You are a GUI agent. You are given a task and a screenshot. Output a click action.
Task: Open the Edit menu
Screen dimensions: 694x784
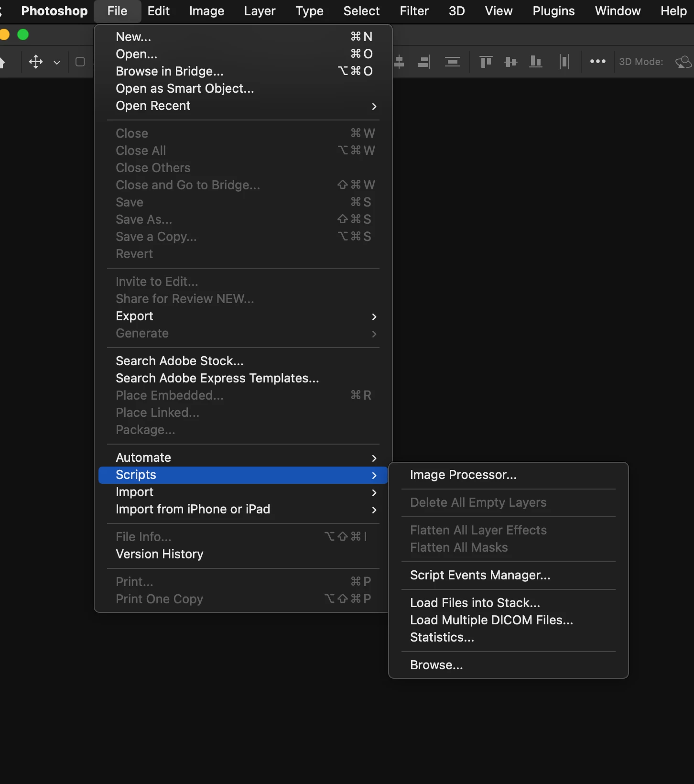158,11
